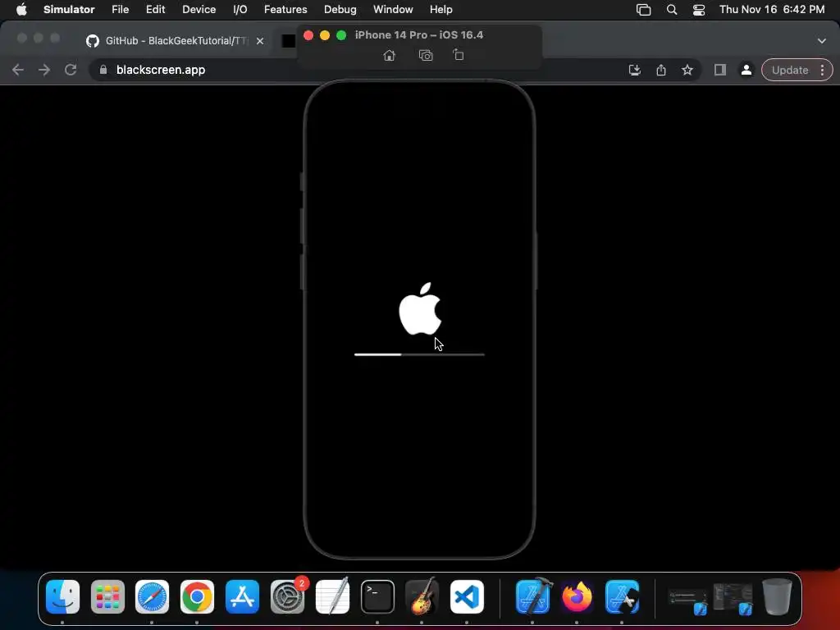Open the Help menu
This screenshot has width=840, height=630.
[x=441, y=10]
